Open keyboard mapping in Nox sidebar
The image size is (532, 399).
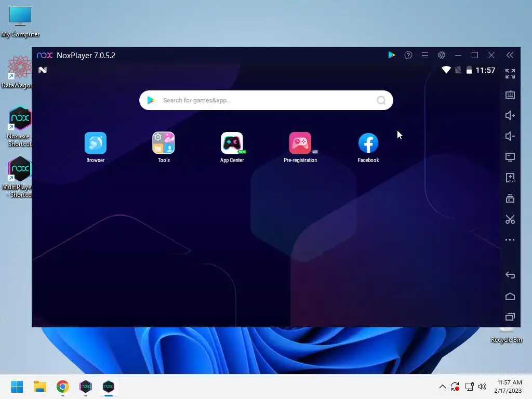510,95
